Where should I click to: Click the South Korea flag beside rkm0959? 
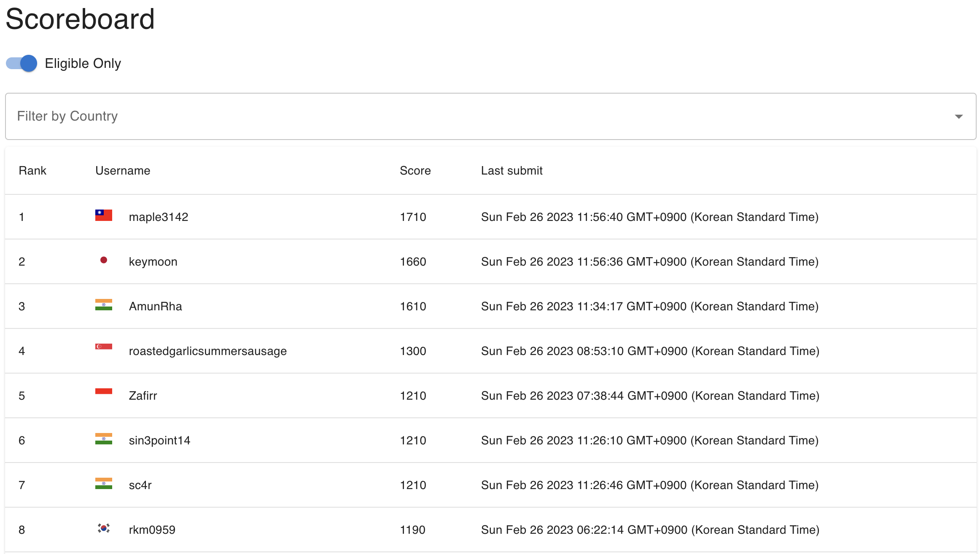(x=103, y=528)
